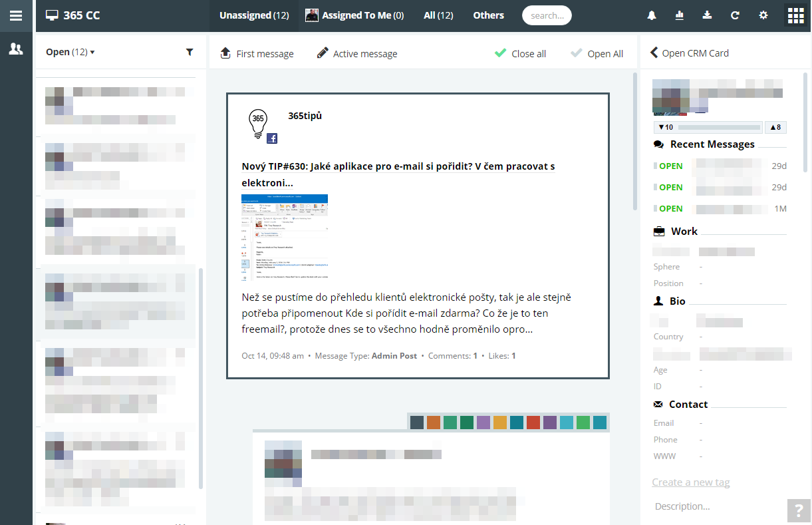Click the briefcase icon beside Work
The image size is (812, 525).
pyautogui.click(x=659, y=232)
